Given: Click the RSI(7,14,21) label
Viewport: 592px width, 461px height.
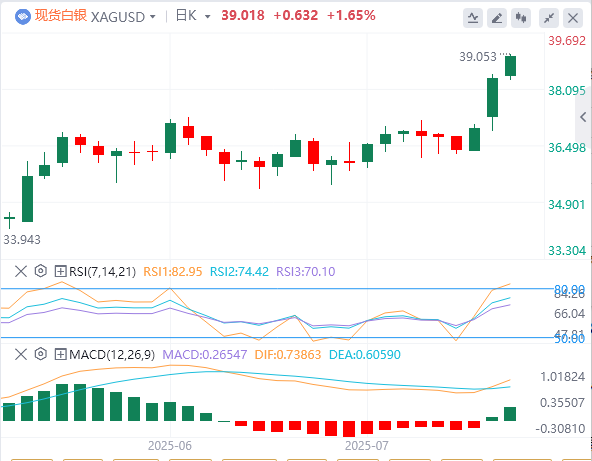Looking at the screenshot, I should pos(102,271).
